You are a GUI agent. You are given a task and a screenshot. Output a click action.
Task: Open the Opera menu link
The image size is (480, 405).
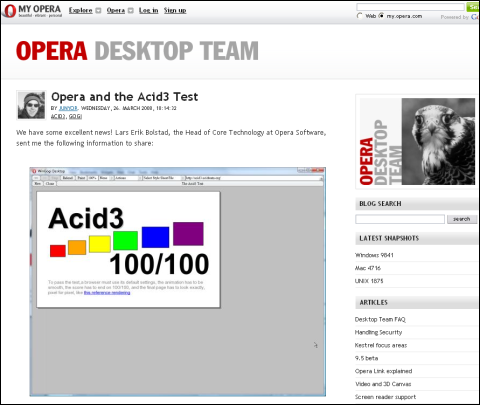[116, 10]
